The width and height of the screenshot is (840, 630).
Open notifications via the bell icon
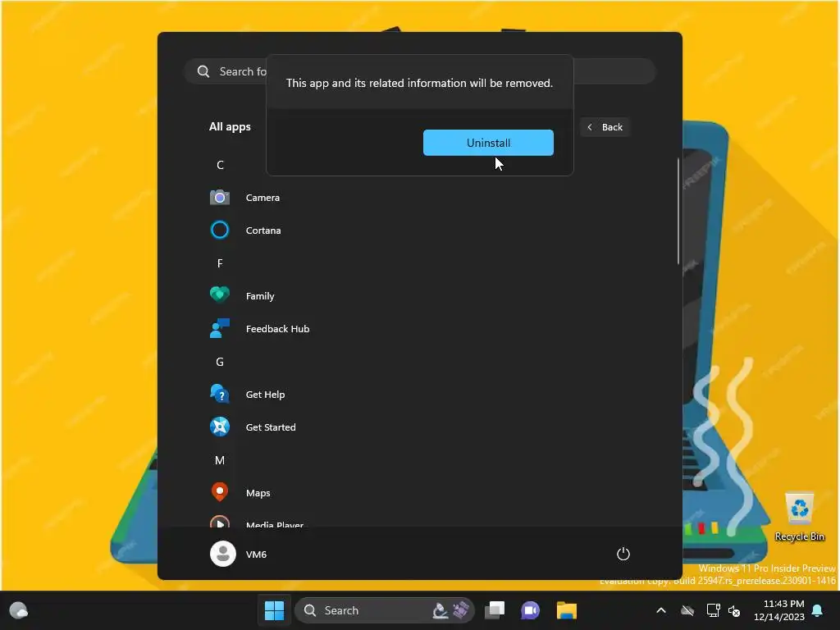[x=818, y=610]
